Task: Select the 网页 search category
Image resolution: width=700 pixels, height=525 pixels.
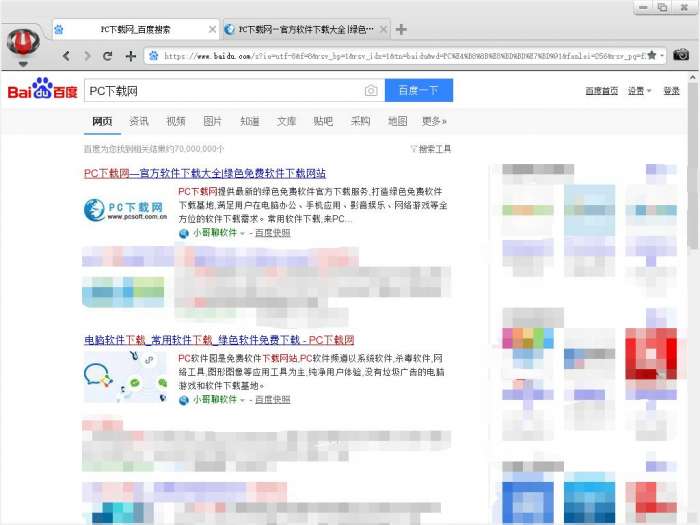Action: (x=102, y=121)
